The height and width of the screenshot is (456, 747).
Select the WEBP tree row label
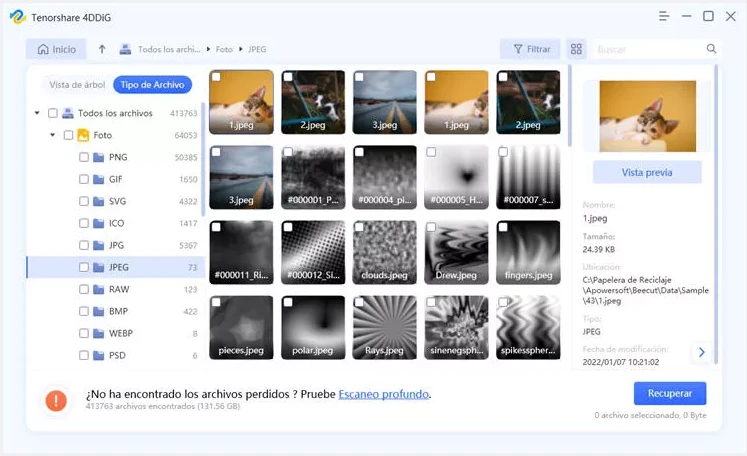tap(121, 334)
